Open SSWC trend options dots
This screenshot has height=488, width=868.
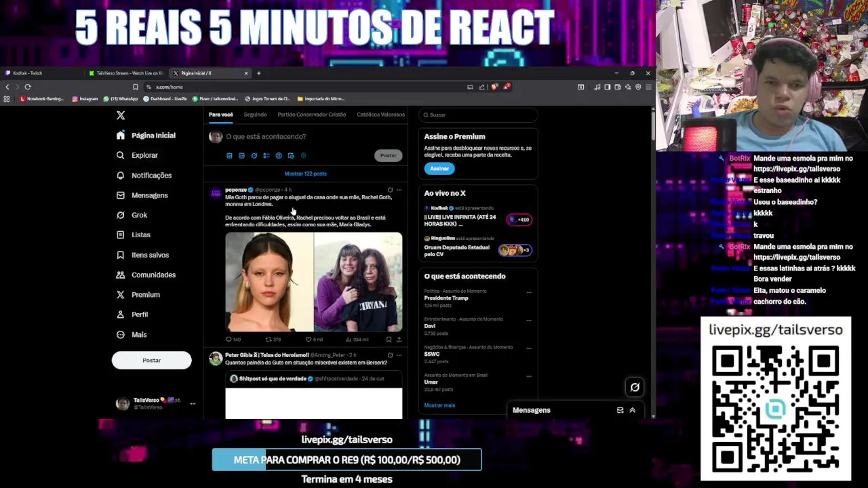tap(529, 348)
